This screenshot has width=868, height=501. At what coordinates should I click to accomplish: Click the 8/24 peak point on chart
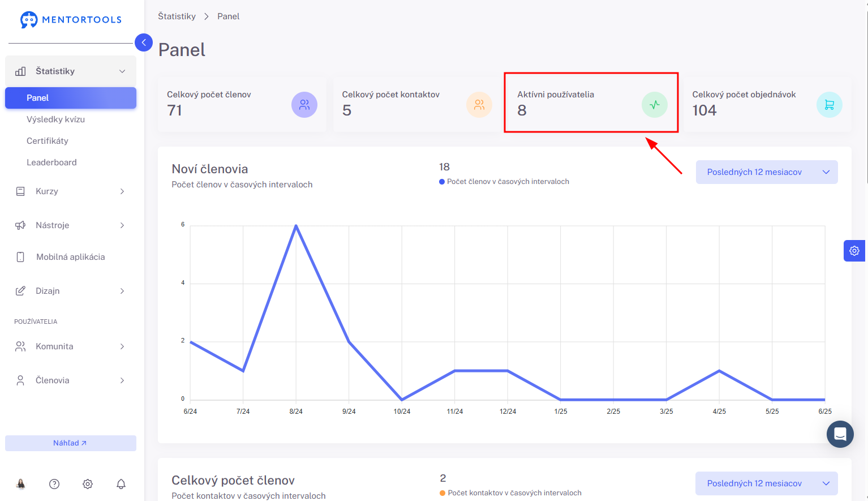click(296, 225)
